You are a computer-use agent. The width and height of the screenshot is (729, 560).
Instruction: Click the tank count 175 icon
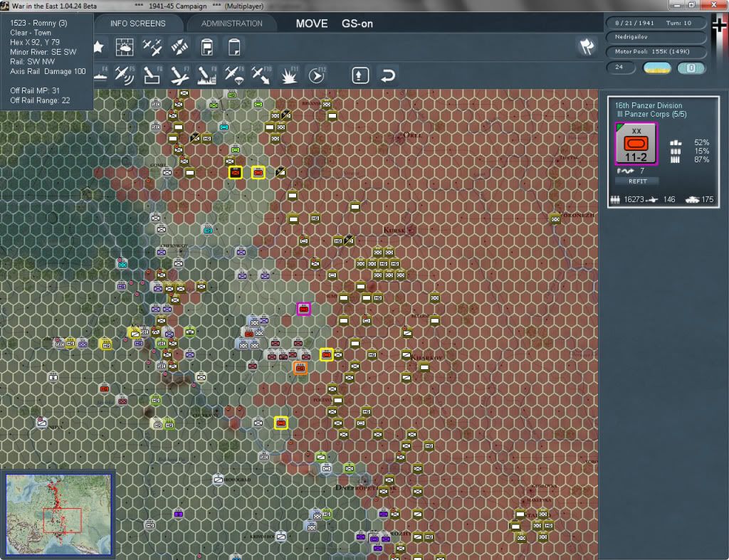[692, 199]
